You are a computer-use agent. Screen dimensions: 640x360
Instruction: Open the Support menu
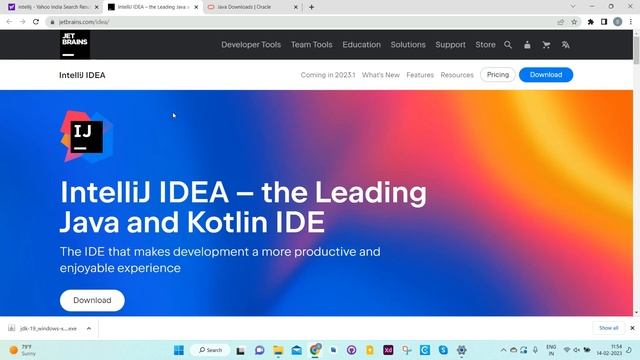click(450, 45)
